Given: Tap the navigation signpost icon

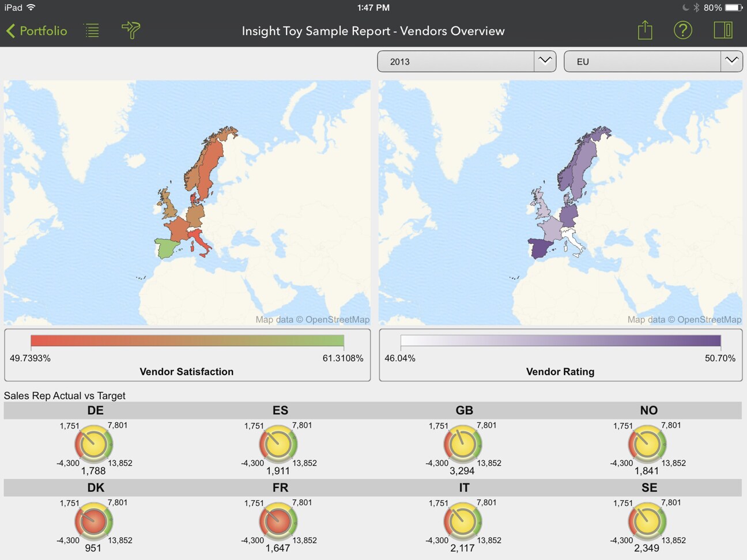Looking at the screenshot, I should [131, 31].
